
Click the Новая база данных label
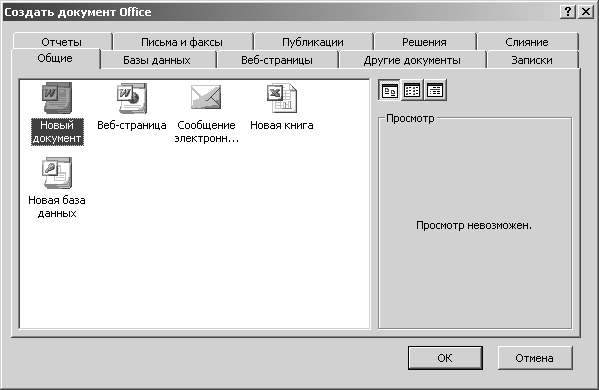click(57, 206)
